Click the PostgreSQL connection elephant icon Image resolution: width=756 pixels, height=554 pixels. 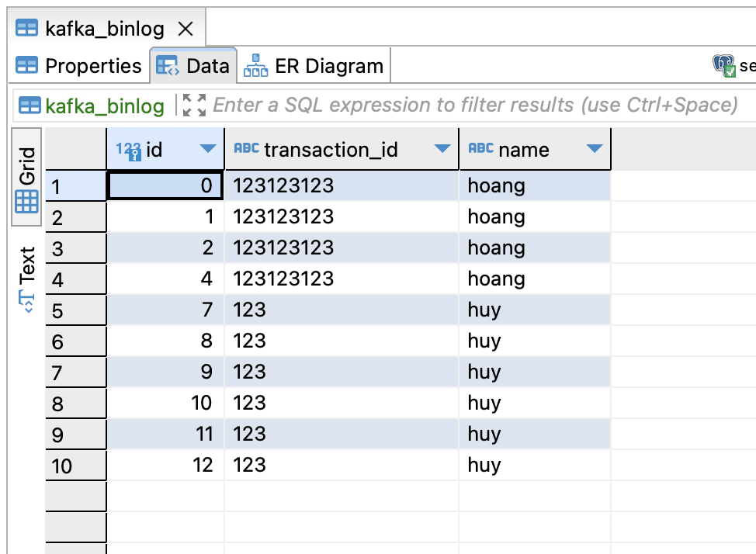723,65
